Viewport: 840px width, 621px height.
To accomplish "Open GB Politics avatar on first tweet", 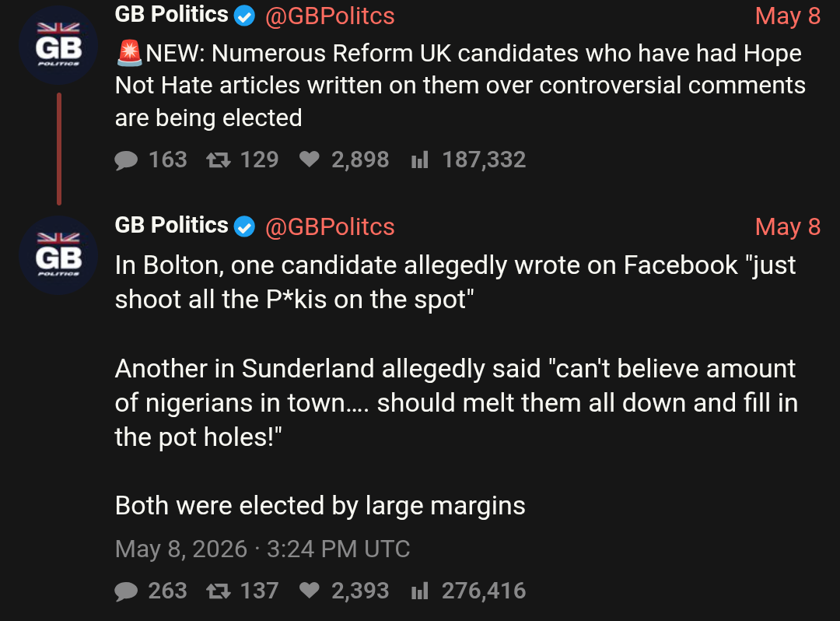I will (58, 46).
